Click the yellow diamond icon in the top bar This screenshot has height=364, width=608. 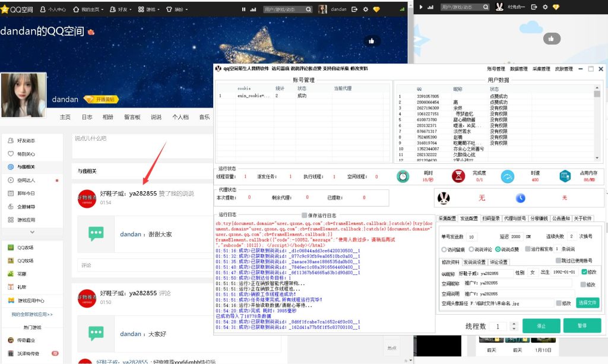coord(376,10)
